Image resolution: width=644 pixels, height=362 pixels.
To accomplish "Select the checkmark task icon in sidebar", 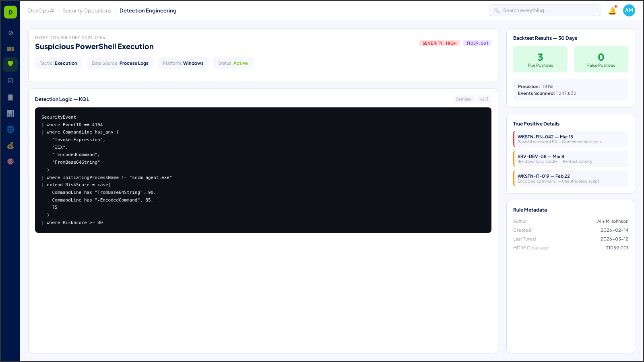I will (x=10, y=80).
